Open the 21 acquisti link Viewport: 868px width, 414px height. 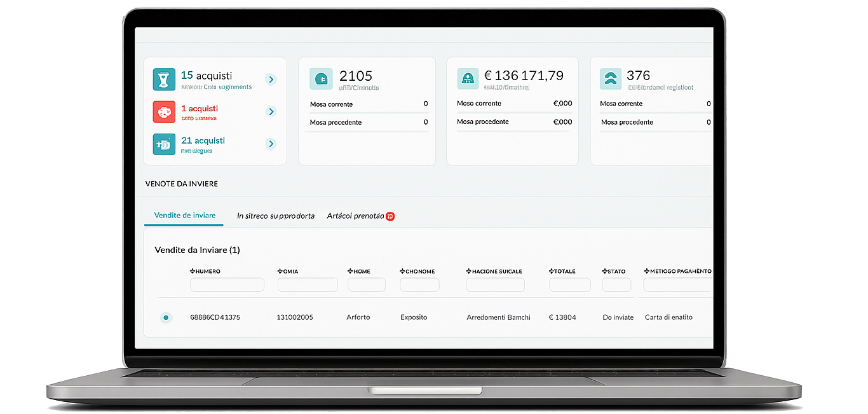click(203, 141)
